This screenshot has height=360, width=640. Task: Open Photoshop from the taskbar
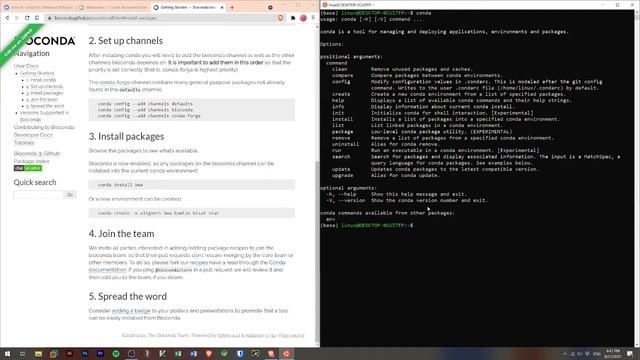point(85,353)
